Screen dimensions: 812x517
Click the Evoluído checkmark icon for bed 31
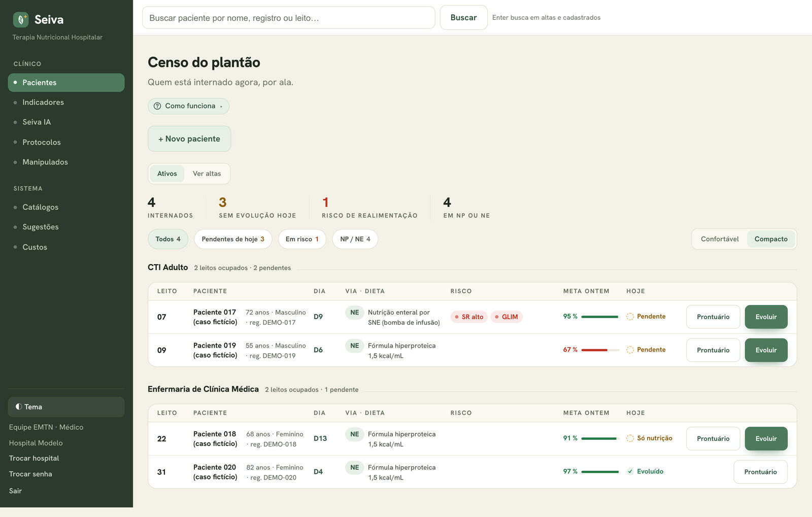coord(630,472)
